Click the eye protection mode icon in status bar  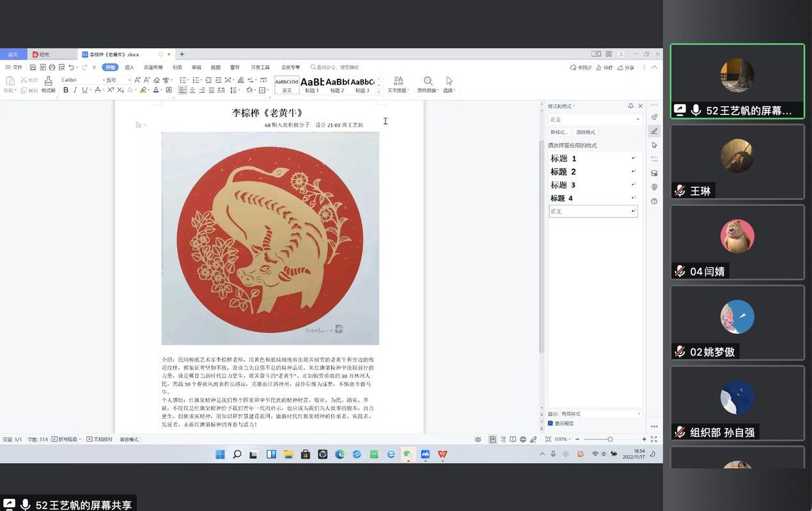pos(478,439)
